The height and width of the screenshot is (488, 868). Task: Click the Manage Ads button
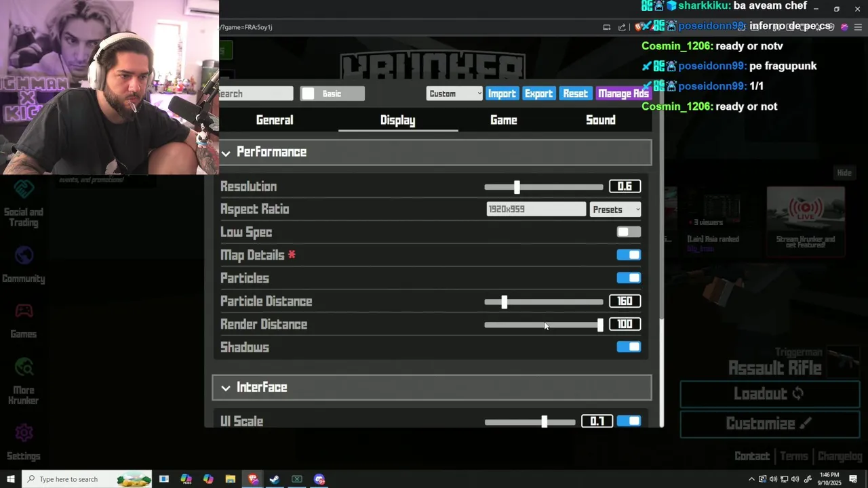623,94
